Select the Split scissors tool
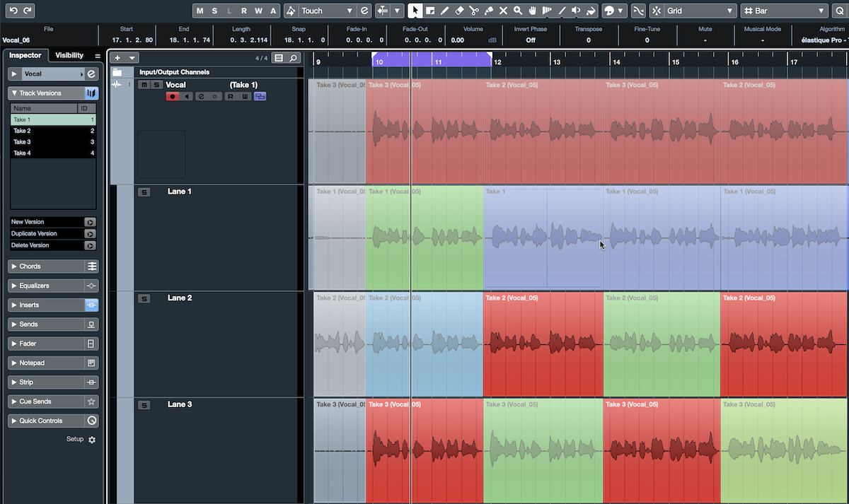 click(474, 11)
